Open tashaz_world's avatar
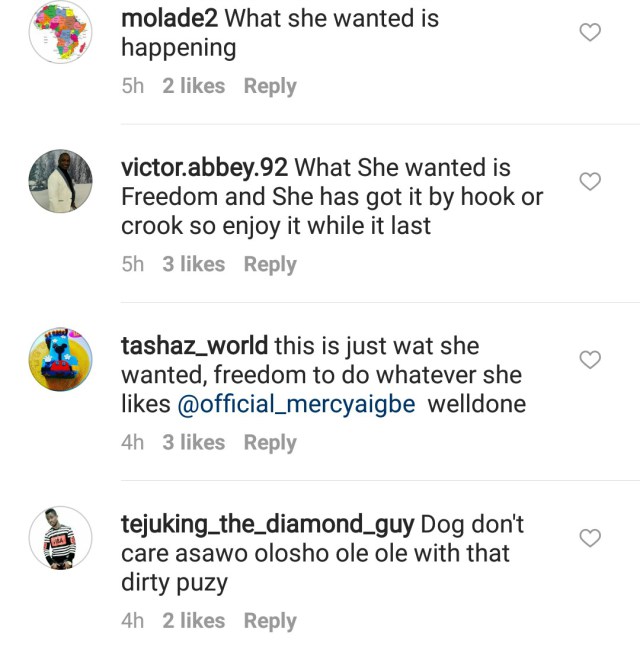 60,360
